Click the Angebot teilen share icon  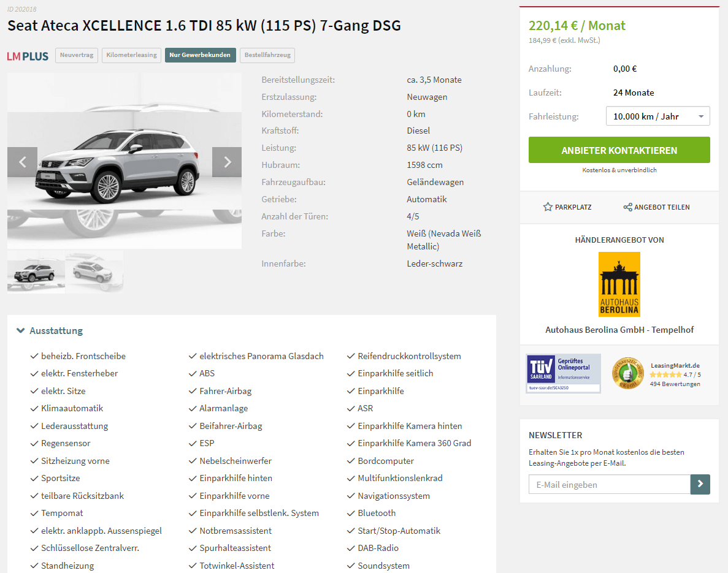coord(627,207)
